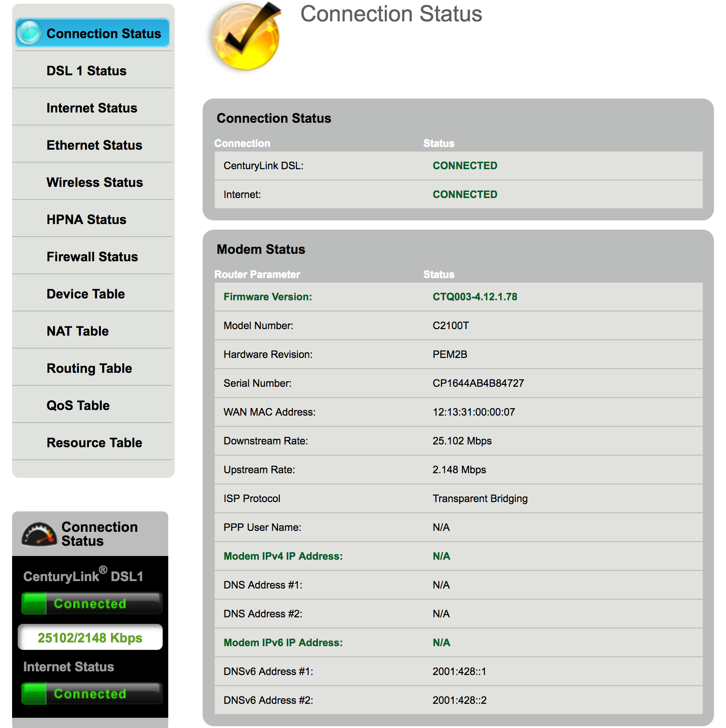Screen dimensions: 726x728
Task: Click the Firmware Version link
Action: 268,297
